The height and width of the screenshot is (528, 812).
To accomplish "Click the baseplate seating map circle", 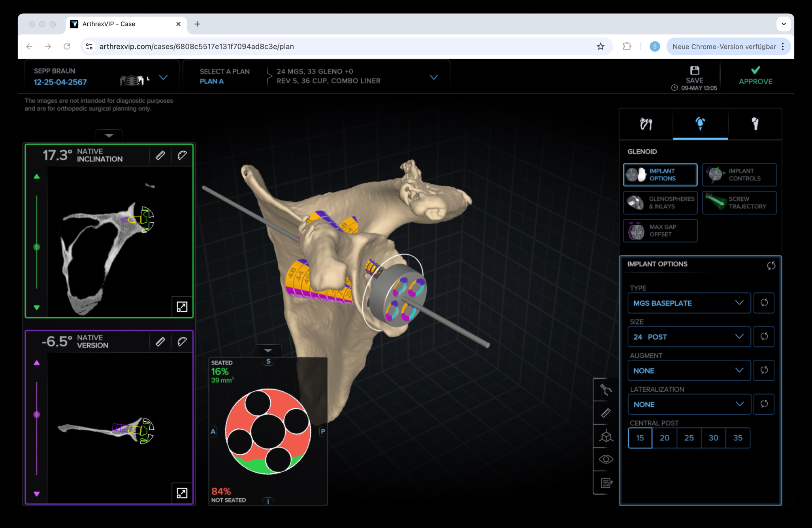I will (x=268, y=432).
